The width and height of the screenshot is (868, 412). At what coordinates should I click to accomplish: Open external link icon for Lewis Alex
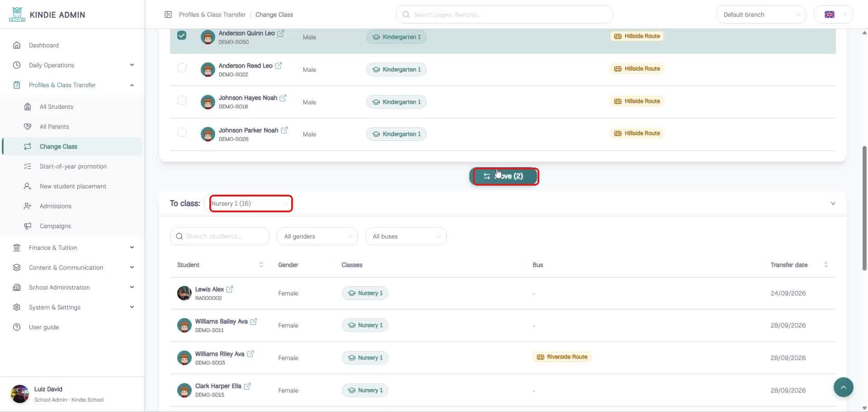pyautogui.click(x=230, y=289)
